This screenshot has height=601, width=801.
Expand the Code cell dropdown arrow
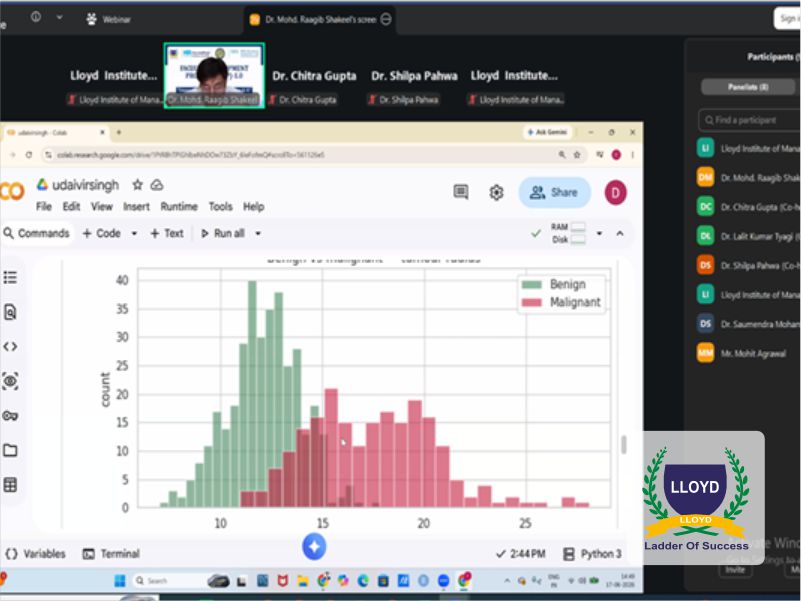[x=134, y=234]
